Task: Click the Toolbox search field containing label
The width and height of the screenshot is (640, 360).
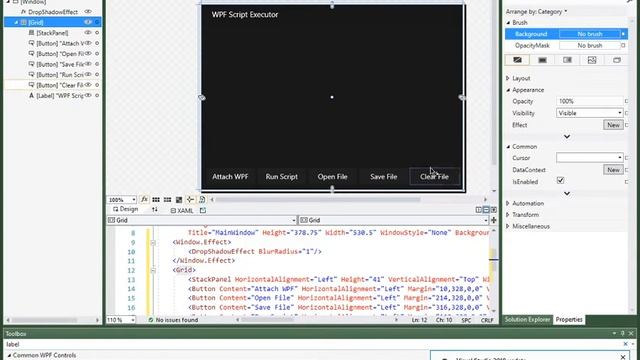Action: [312, 344]
